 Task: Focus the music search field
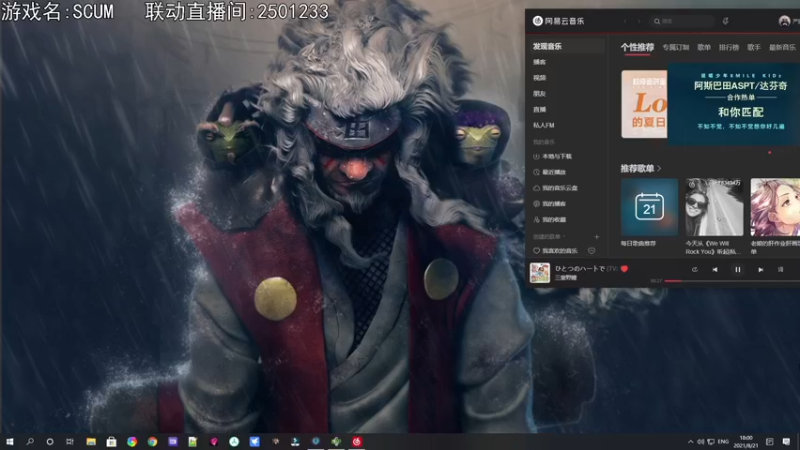point(682,21)
